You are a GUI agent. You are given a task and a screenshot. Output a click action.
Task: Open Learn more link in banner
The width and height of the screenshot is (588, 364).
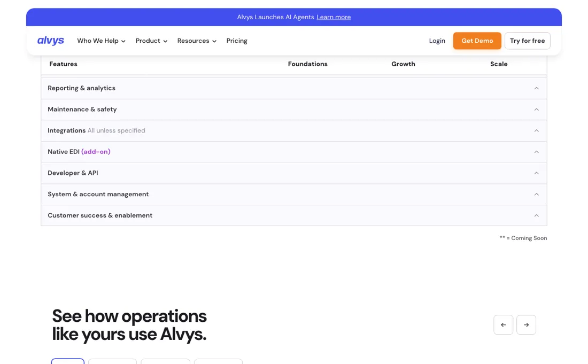pyautogui.click(x=334, y=17)
